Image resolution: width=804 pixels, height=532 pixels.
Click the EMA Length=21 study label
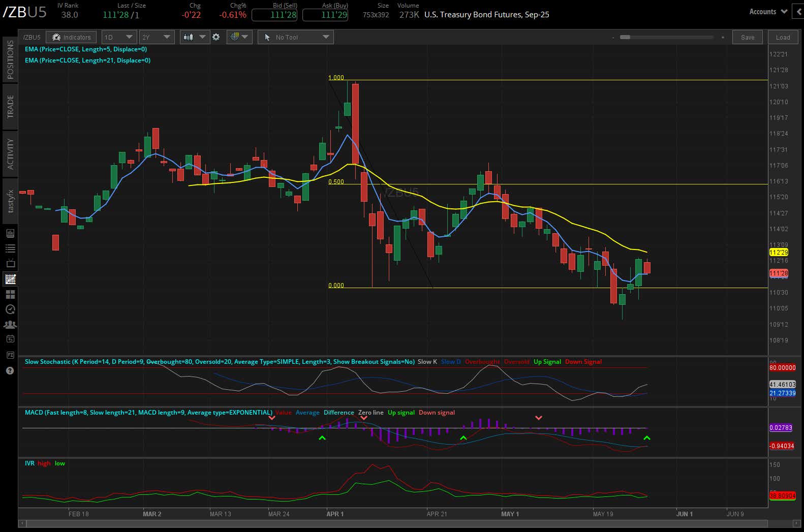(x=87, y=60)
